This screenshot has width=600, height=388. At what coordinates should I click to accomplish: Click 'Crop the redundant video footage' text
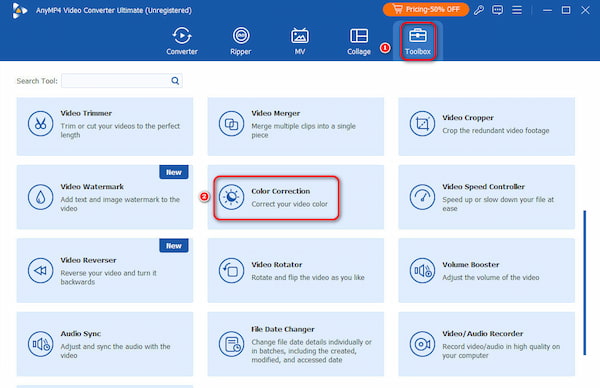click(x=496, y=130)
